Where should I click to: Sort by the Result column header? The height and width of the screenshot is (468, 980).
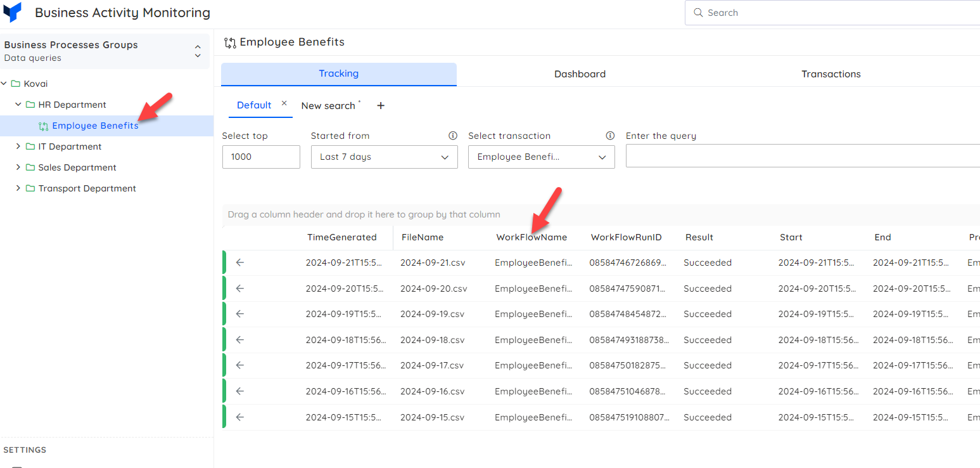coord(699,238)
